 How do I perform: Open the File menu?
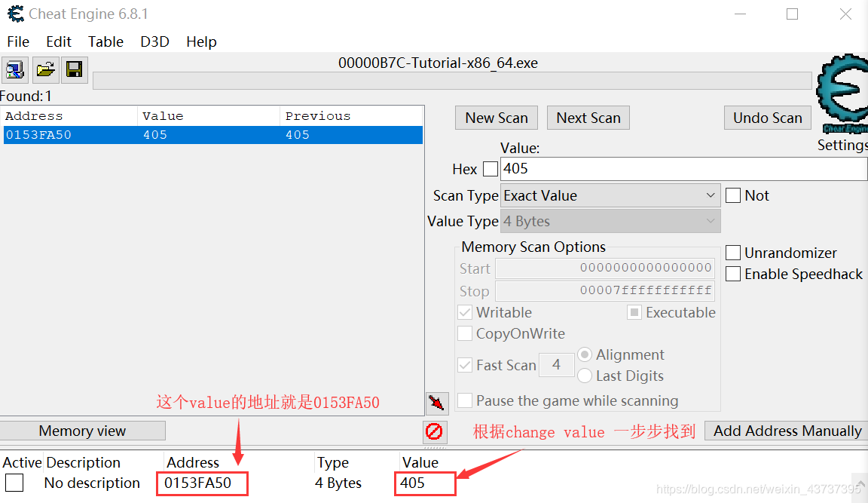coord(18,41)
